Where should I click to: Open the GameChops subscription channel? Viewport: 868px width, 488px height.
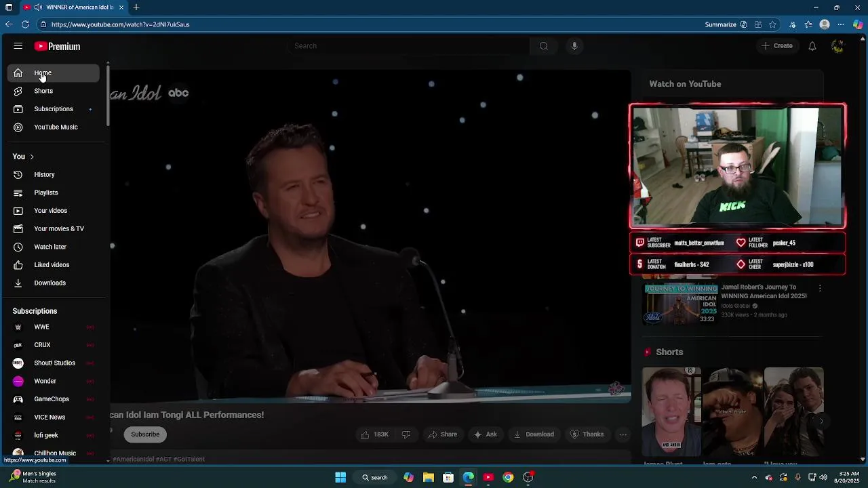(x=54, y=399)
